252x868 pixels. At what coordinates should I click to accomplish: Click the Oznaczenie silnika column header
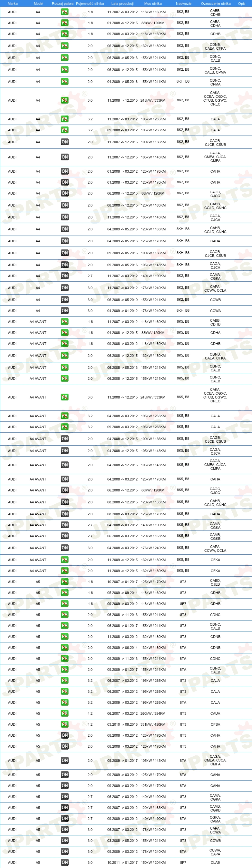pos(216,3)
